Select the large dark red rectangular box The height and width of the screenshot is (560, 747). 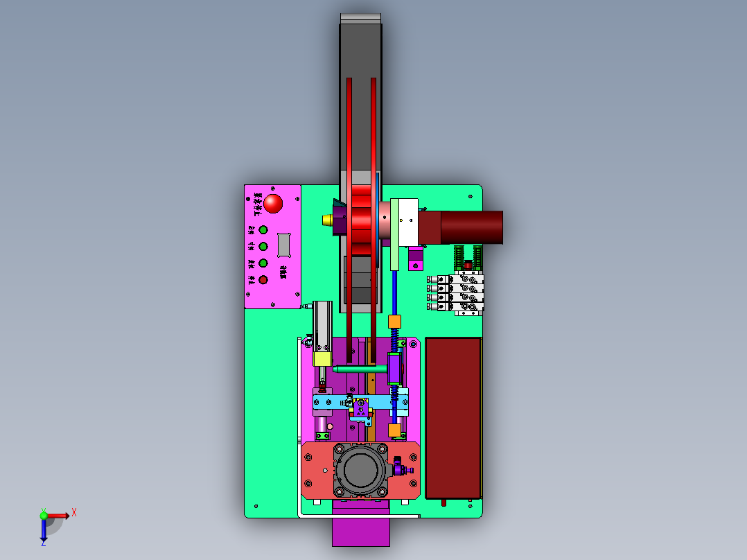(453, 418)
